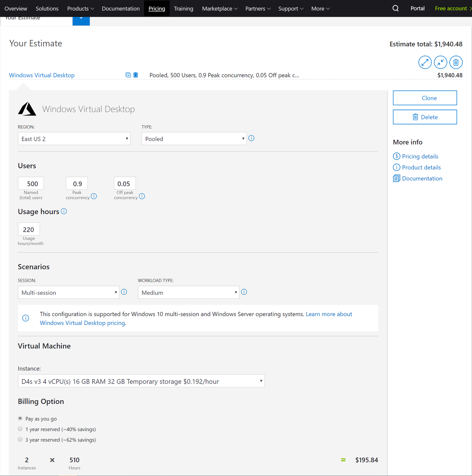Open the Session dropdown Multi-session
Viewport: 472px width, 476px height.
click(x=69, y=292)
